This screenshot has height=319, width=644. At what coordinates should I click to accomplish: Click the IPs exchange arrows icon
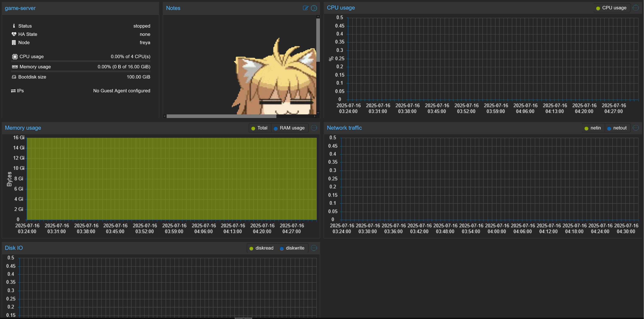13,91
